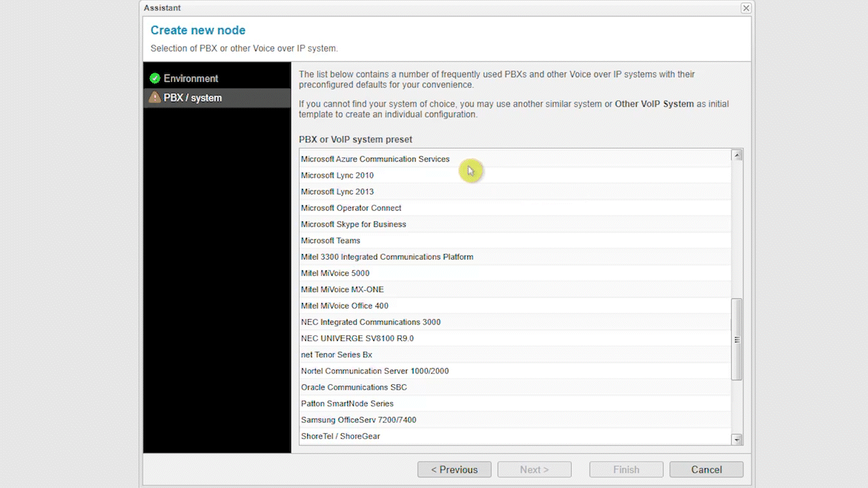
Task: Click the Next button
Action: 534,470
